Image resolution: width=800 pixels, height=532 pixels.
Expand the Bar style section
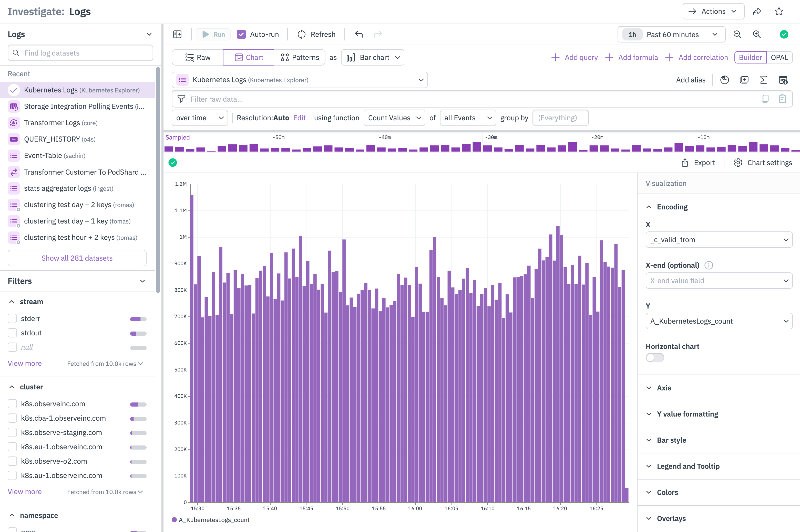click(671, 440)
